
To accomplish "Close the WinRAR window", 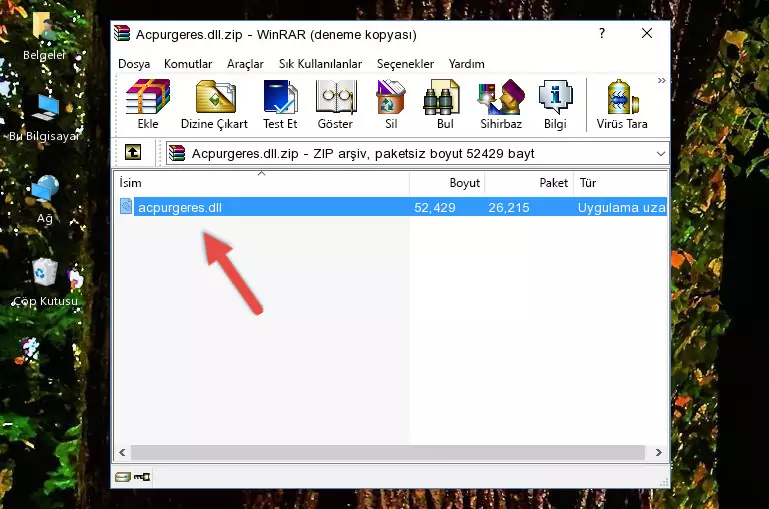I will coord(647,33).
